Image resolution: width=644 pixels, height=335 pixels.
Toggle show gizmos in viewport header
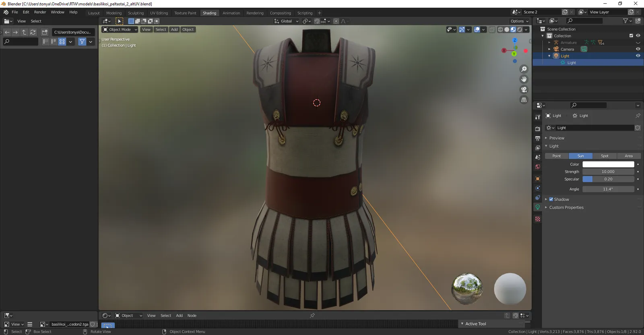pos(462,29)
